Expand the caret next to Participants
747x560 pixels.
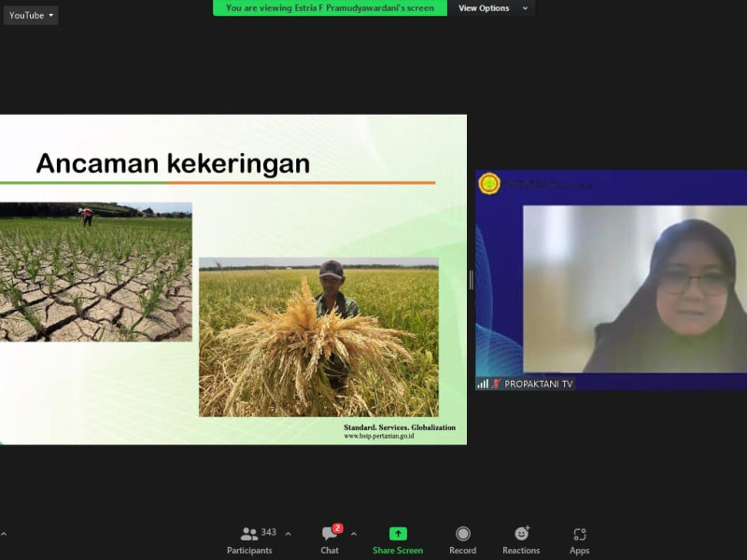288,534
